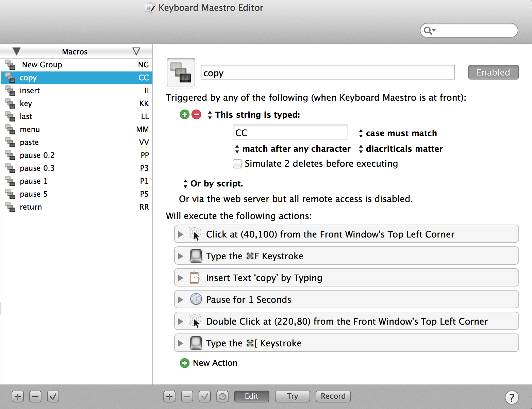Viewport: 532px width, 409px height.
Task: Click the typed string field containing CC
Action: 290,132
